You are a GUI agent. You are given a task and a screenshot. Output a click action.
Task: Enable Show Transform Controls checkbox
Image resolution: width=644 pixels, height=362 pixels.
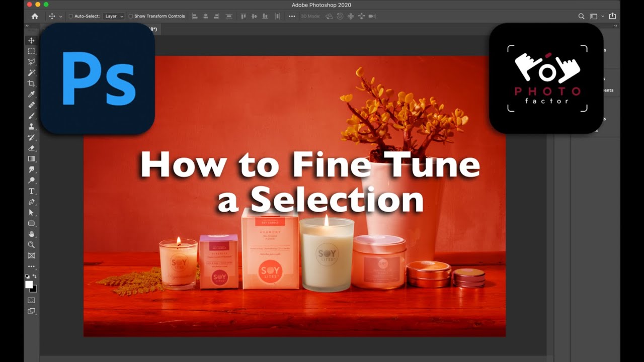tap(131, 16)
